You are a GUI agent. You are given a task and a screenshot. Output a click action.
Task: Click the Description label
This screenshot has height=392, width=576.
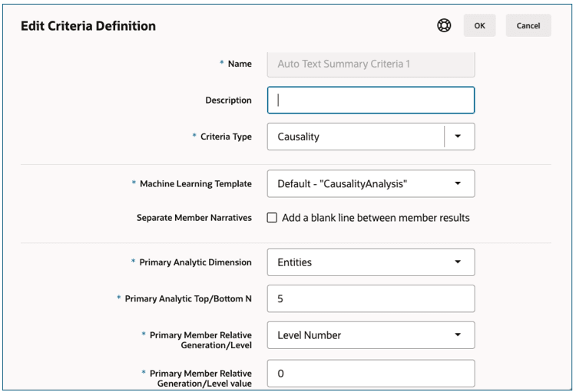(229, 100)
